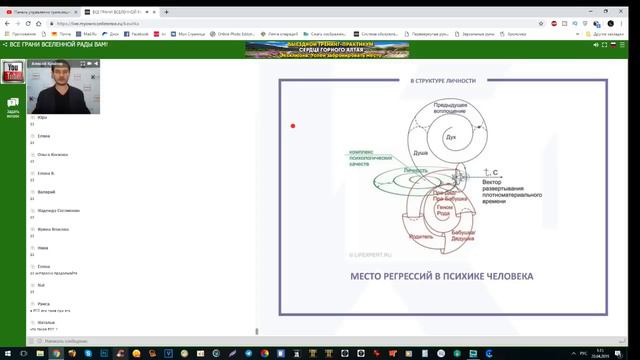Open Telegram from the taskbar
640x360 pixels.
tap(249, 353)
